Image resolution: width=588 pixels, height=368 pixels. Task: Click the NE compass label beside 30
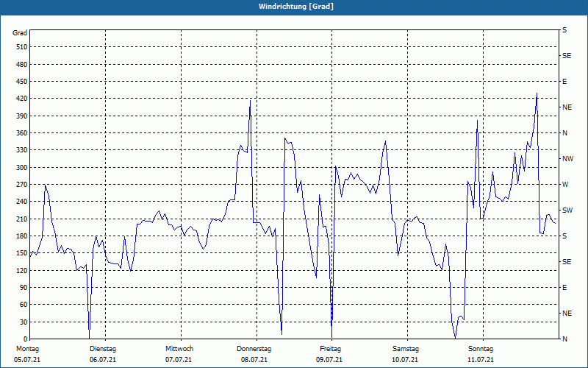coord(567,314)
